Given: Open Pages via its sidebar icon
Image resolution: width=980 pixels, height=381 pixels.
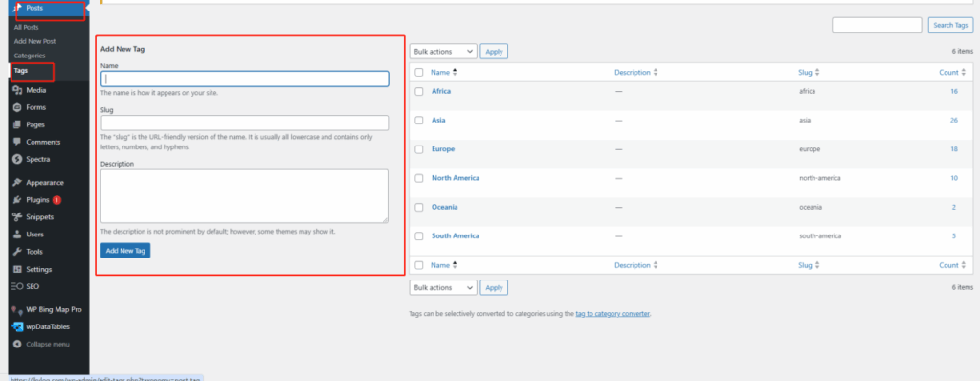Looking at the screenshot, I should pyautogui.click(x=17, y=124).
